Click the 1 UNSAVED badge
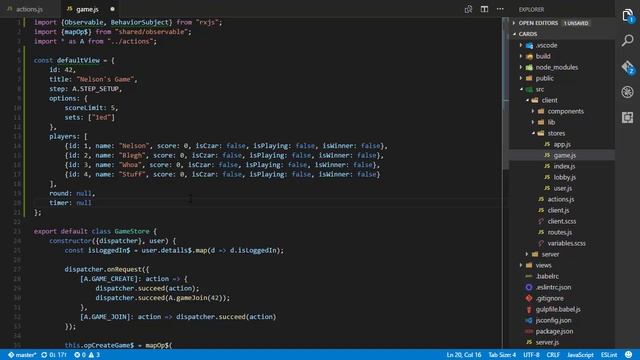The height and width of the screenshot is (360, 640). tap(576, 23)
